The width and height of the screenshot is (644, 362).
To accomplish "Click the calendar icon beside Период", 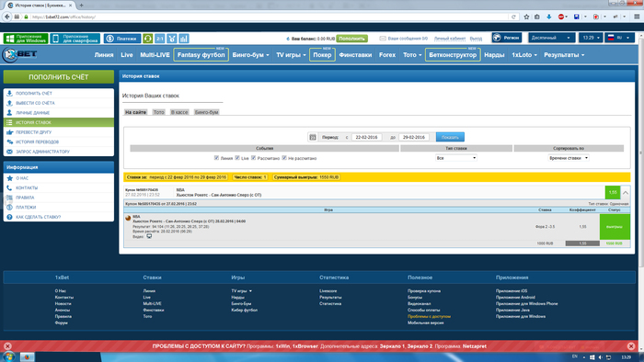I will [313, 137].
